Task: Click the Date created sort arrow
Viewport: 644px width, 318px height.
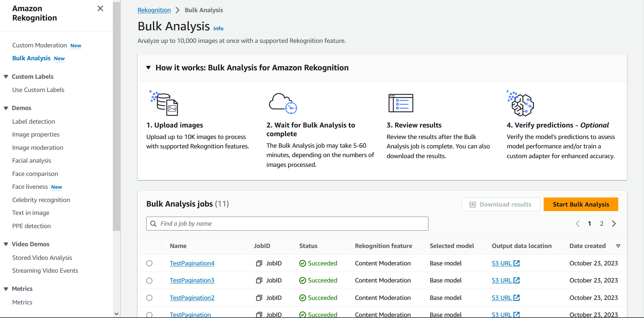Action: (618, 246)
